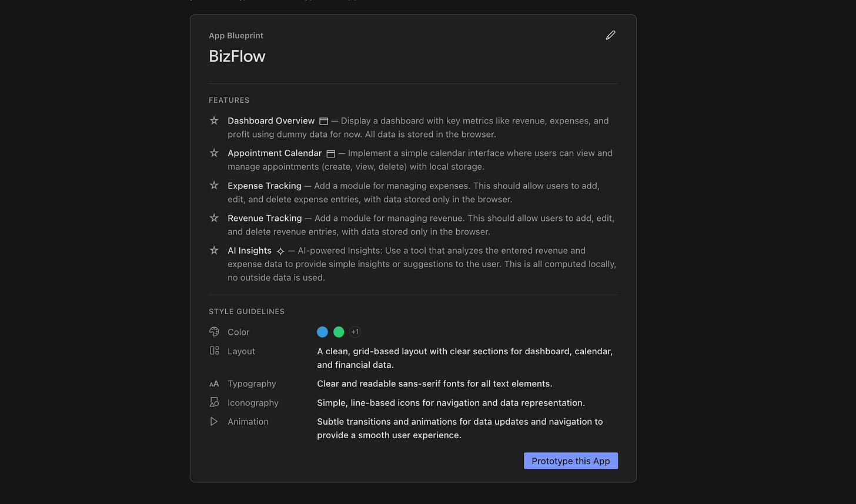856x504 pixels.
Task: Click the window icon after Dashboard Overview
Action: coord(323,121)
